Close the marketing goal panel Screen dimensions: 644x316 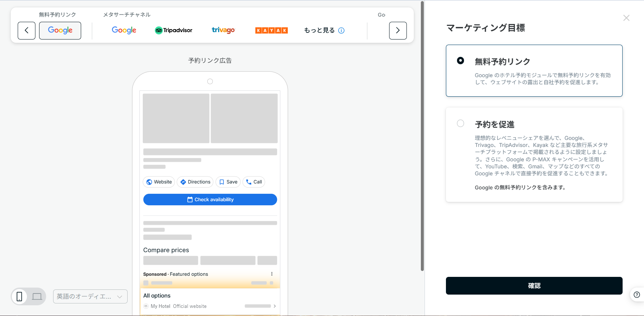click(x=626, y=18)
